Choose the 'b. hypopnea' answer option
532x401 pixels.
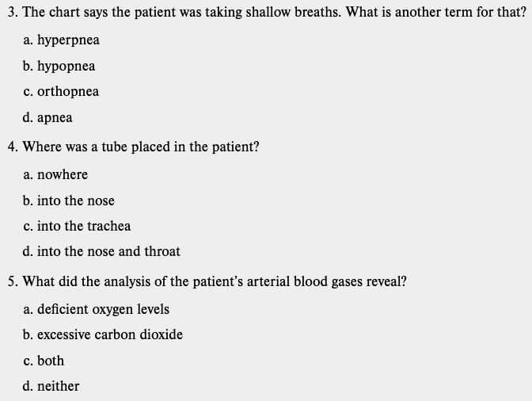(x=60, y=66)
